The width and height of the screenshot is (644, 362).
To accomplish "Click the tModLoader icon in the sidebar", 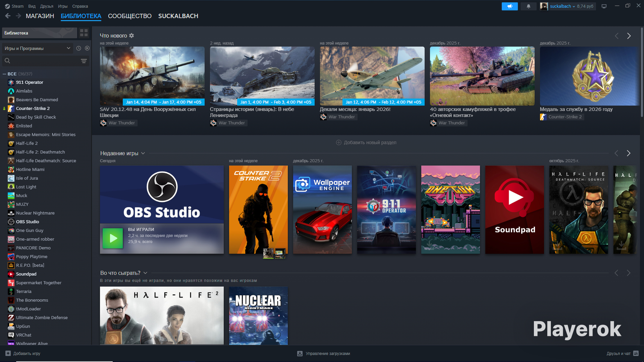I will pyautogui.click(x=11, y=309).
